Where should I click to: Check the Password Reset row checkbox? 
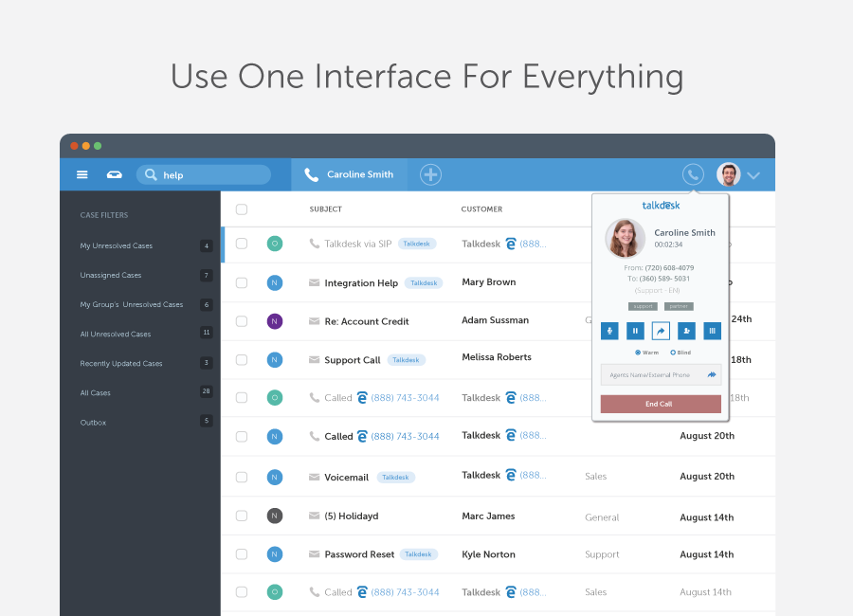click(x=242, y=554)
